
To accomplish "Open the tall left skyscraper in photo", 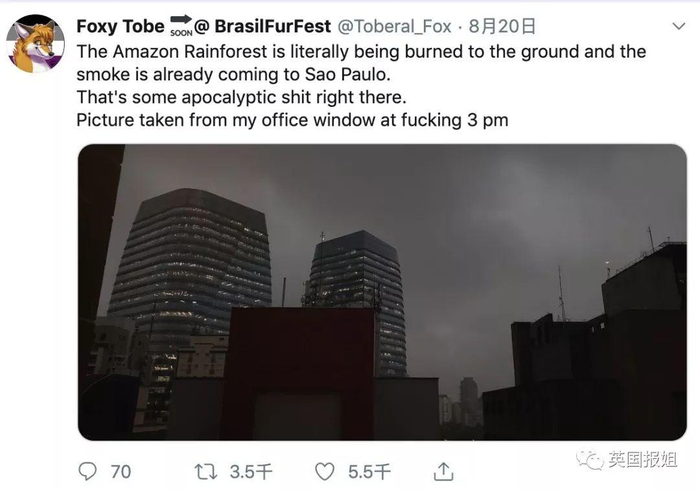I will 190,260.
